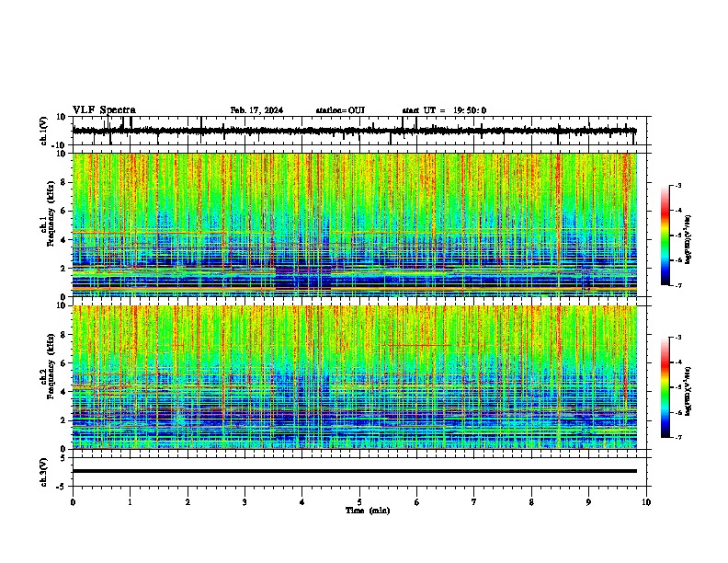The image size is (728, 563).
Task: Click the time axis tick label 2
Action: (x=188, y=502)
